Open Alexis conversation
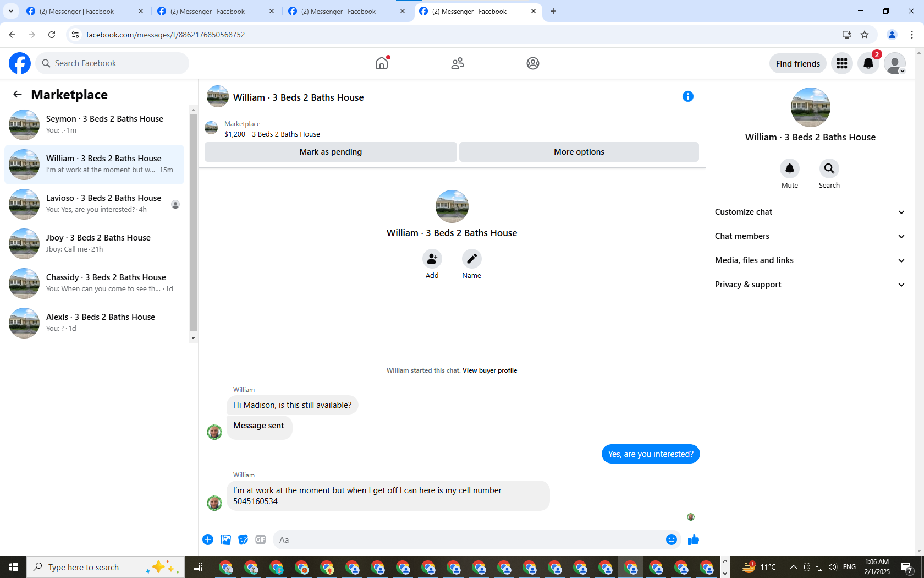Image resolution: width=924 pixels, height=578 pixels. coord(95,323)
